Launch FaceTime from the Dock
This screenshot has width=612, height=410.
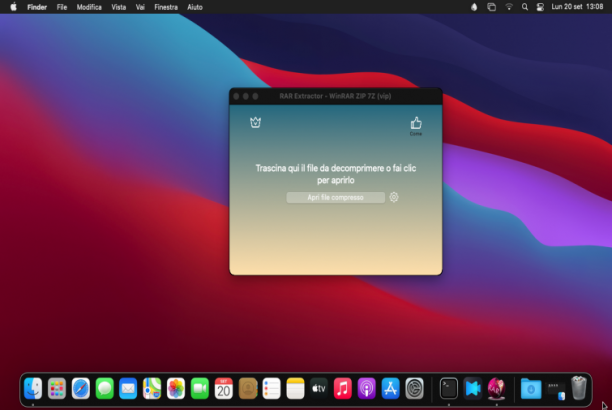200,389
